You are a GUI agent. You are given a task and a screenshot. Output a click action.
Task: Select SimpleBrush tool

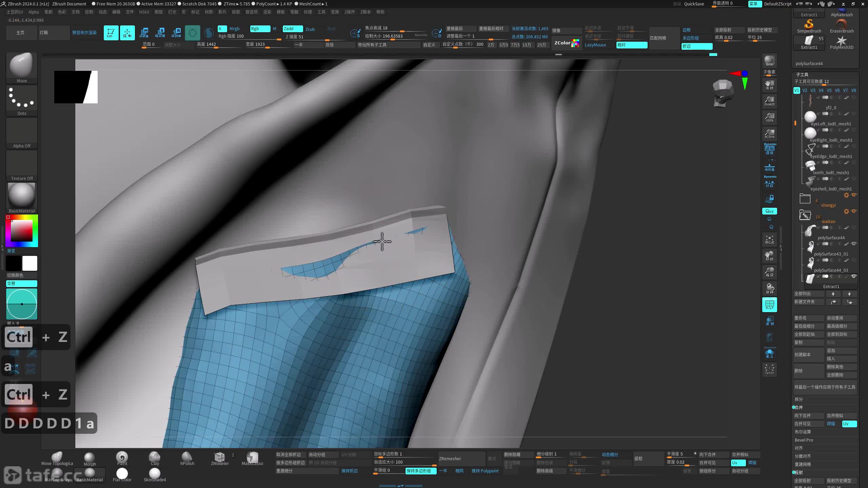(809, 26)
